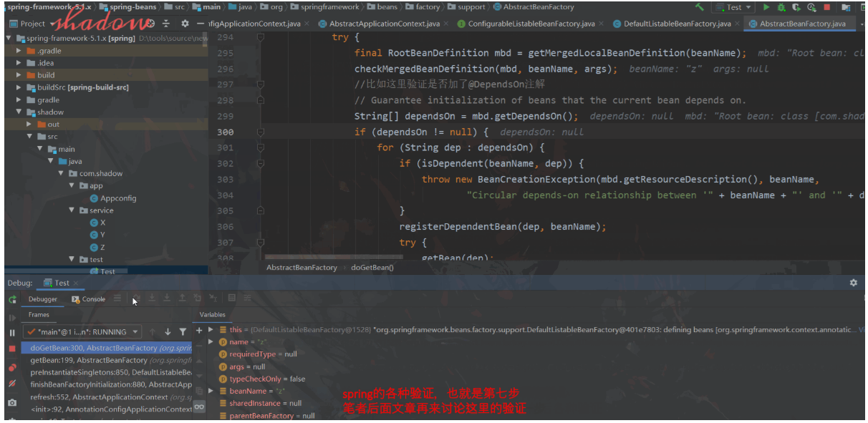The width and height of the screenshot is (868, 423).
Task: Stop the process from the top toolbar
Action: tap(826, 7)
